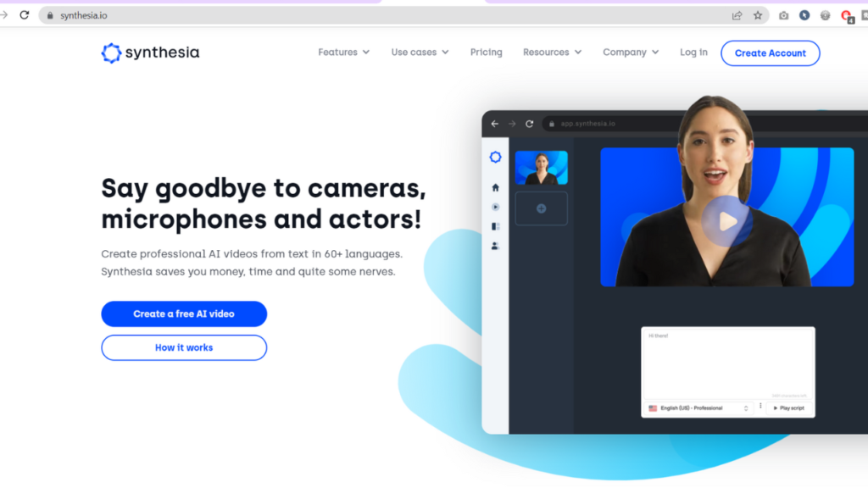The height and width of the screenshot is (488, 868).
Task: Open the Pricing page
Action: 486,52
